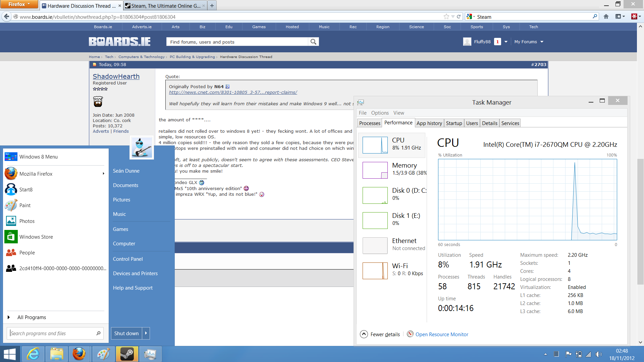Click the Firefox taskbar icon
Image resolution: width=644 pixels, height=362 pixels.
tap(79, 354)
